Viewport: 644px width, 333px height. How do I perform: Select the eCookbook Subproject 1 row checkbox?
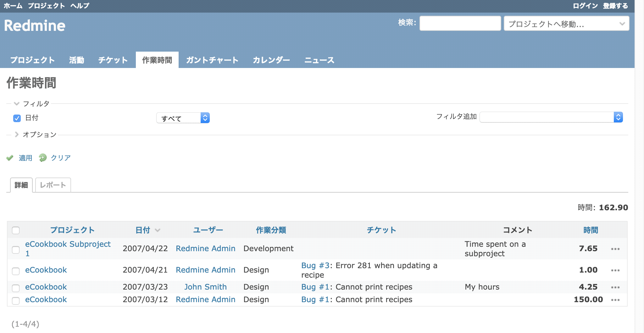tap(16, 250)
